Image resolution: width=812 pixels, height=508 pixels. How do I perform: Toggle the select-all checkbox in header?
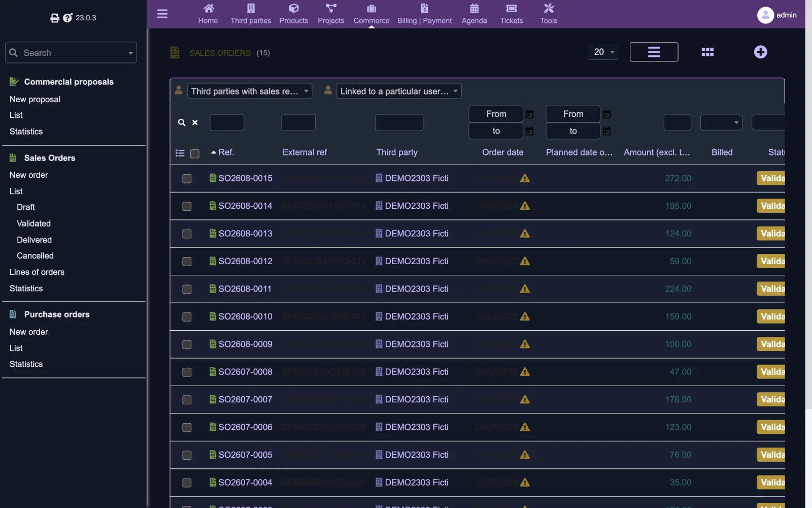[x=195, y=153]
